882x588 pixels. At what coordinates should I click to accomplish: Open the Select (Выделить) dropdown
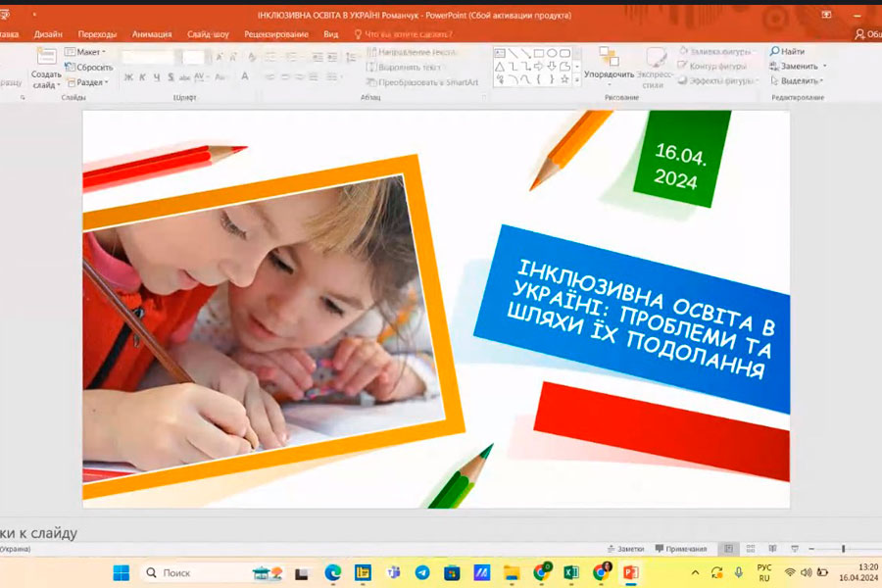click(797, 80)
